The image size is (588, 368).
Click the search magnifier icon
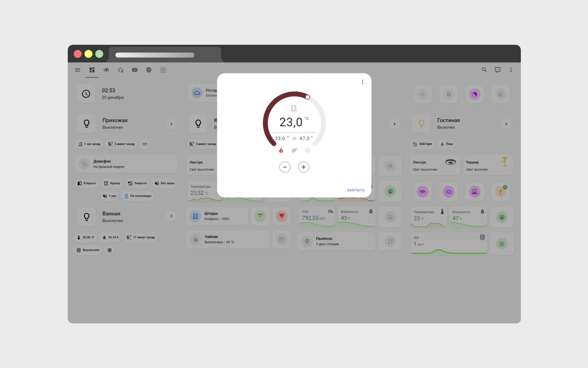tap(484, 70)
